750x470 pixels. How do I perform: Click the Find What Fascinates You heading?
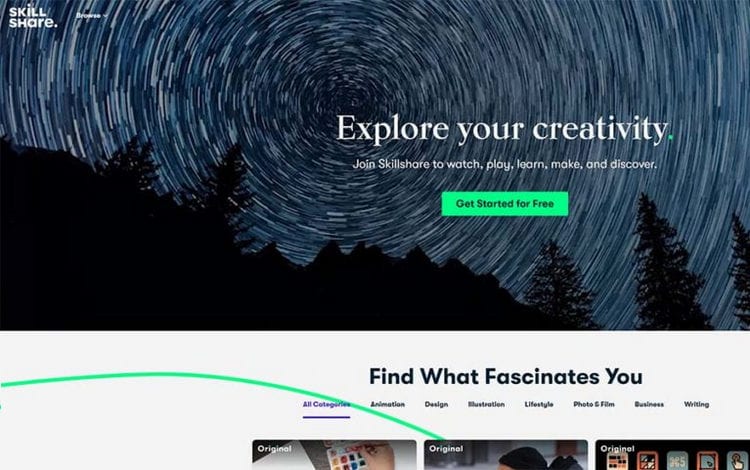coord(506,376)
